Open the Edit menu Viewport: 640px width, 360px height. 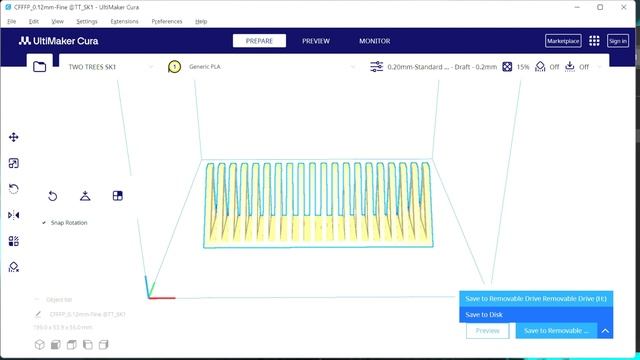point(33,21)
